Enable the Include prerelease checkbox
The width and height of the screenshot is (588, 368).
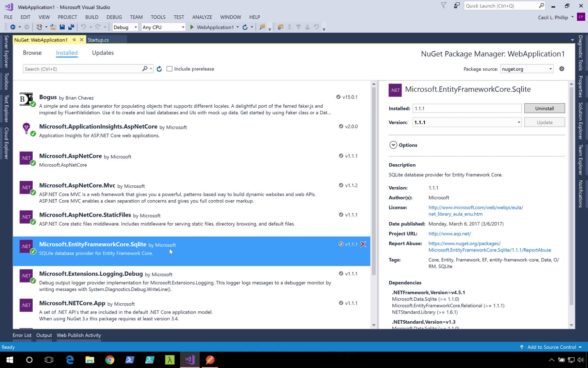click(169, 69)
